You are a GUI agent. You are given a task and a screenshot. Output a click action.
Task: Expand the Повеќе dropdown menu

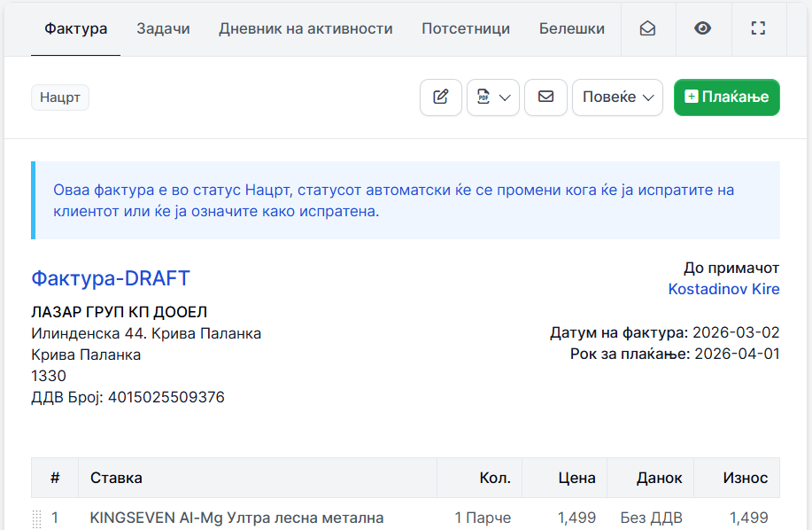pos(617,97)
